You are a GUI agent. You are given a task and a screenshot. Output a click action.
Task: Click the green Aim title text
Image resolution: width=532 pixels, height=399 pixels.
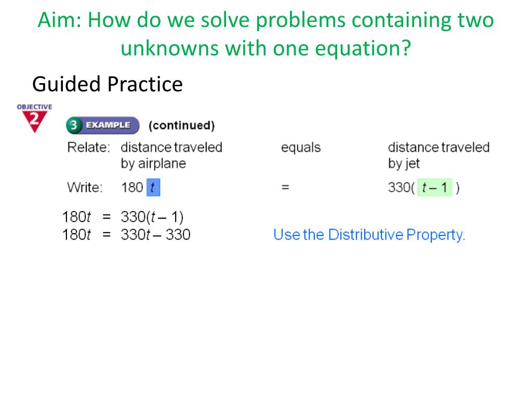(x=265, y=34)
